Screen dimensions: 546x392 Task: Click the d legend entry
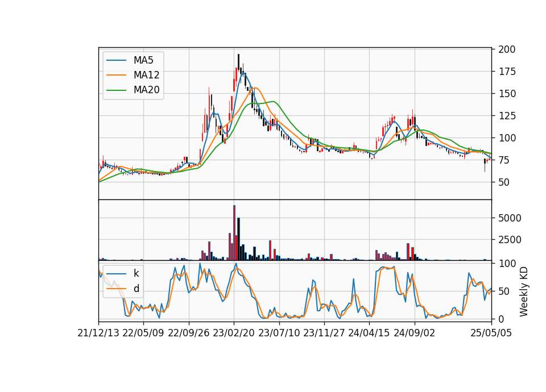(123, 289)
